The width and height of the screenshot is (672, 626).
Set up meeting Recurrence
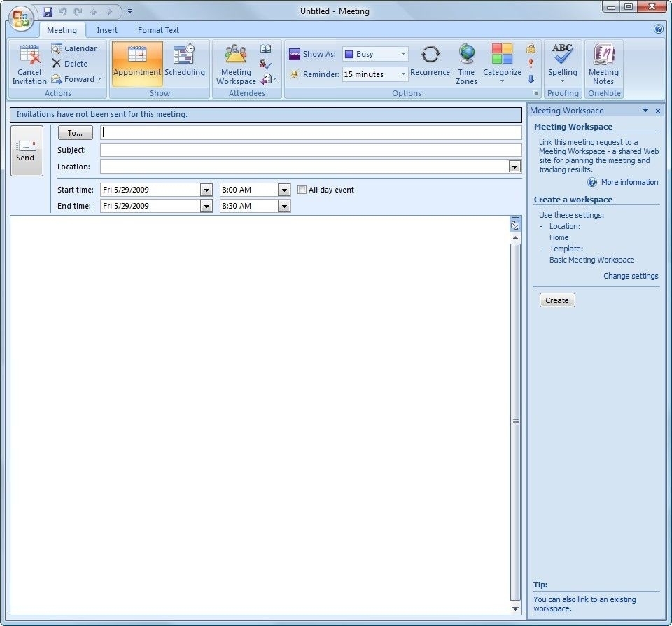(x=430, y=63)
